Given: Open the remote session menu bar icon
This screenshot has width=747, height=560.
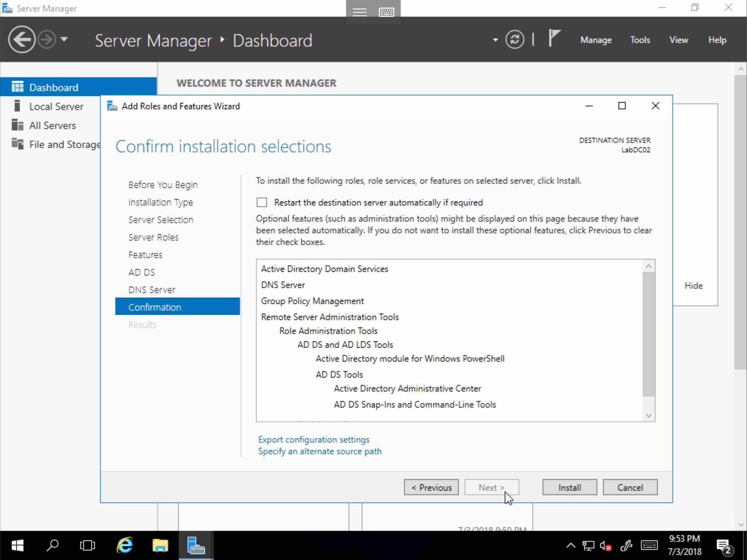Looking at the screenshot, I should coord(360,12).
